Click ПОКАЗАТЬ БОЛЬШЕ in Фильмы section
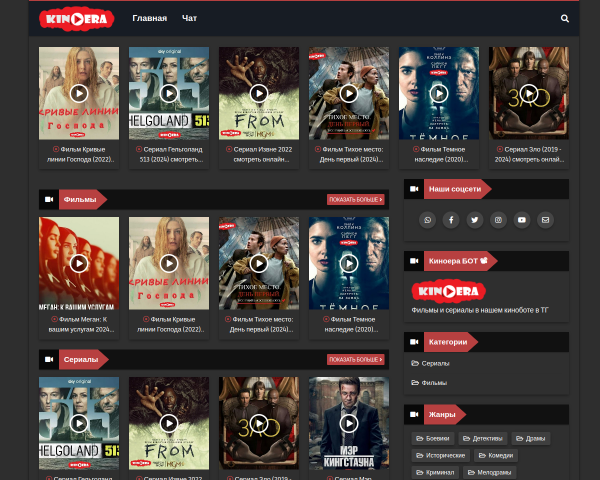This screenshot has height=480, width=600. [355, 199]
